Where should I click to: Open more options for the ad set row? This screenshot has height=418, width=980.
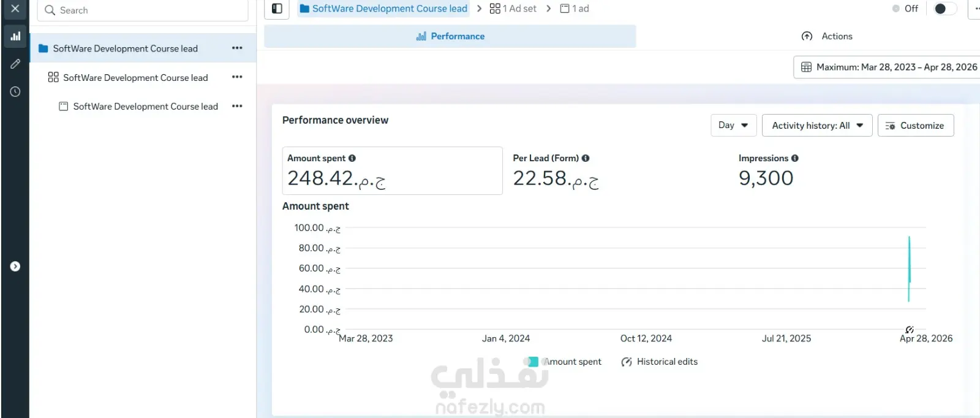pyautogui.click(x=237, y=77)
